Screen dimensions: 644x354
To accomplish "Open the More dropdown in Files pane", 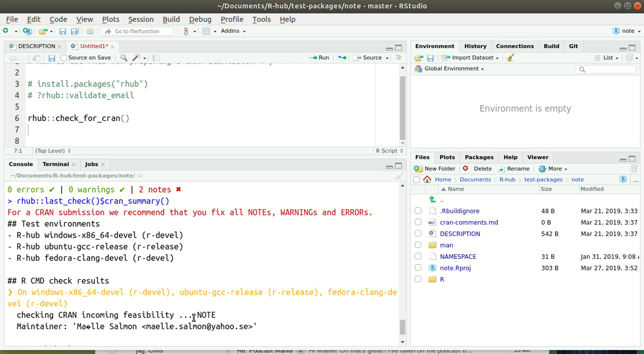I will pyautogui.click(x=553, y=169).
